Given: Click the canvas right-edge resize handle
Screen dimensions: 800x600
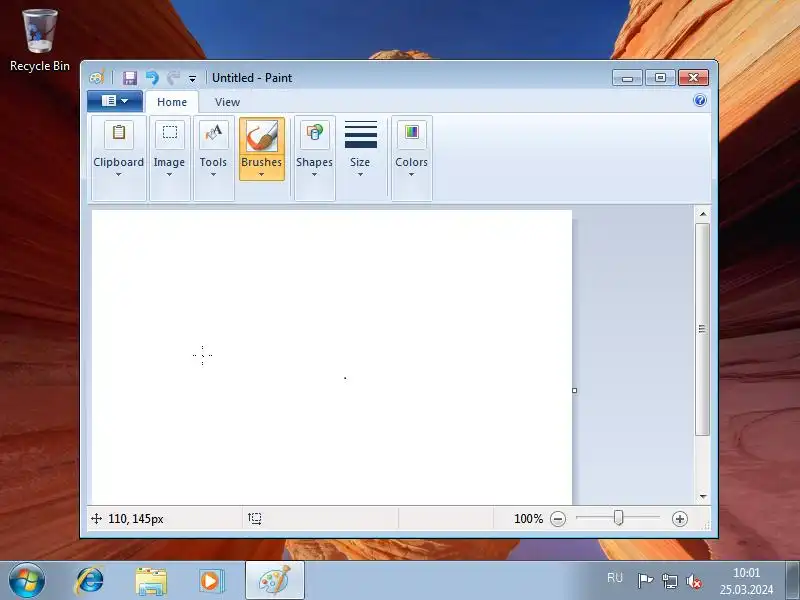Looking at the screenshot, I should pos(574,390).
